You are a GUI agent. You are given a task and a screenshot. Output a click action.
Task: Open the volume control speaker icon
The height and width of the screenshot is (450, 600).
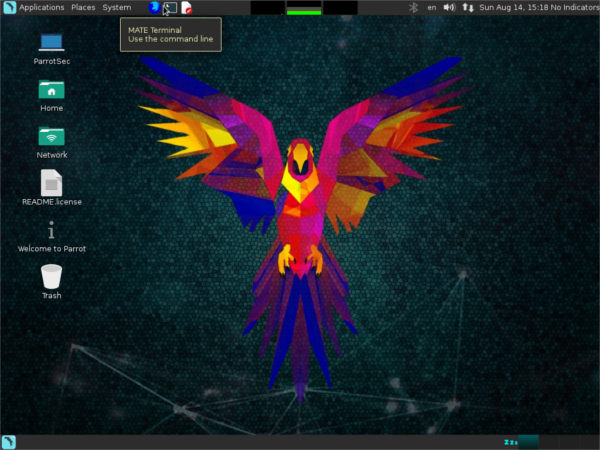(x=449, y=7)
